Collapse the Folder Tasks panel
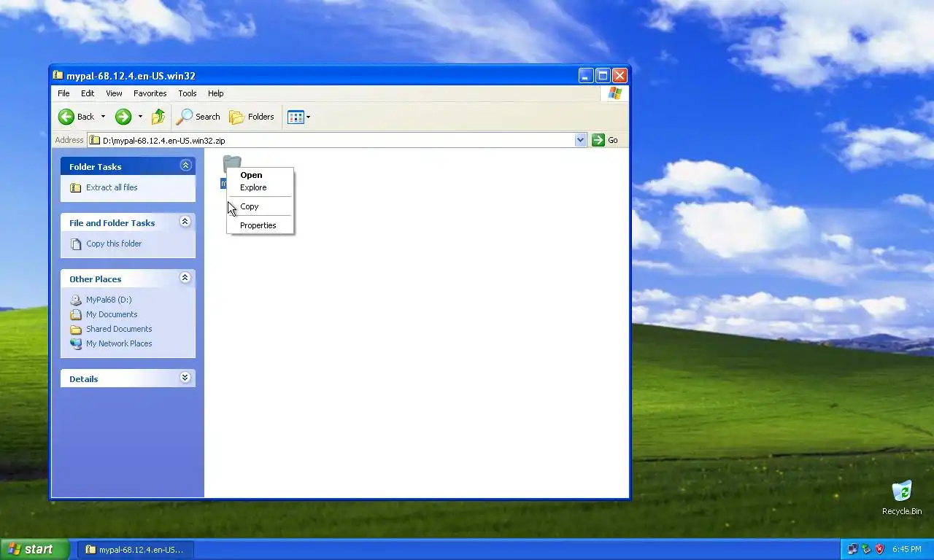The height and width of the screenshot is (560, 934). click(185, 166)
